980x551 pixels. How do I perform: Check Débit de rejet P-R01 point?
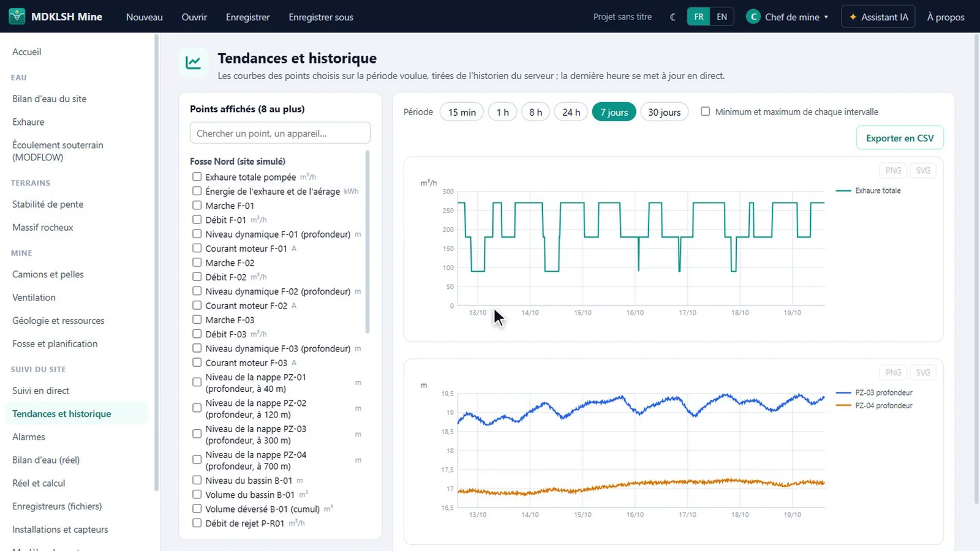click(x=197, y=523)
